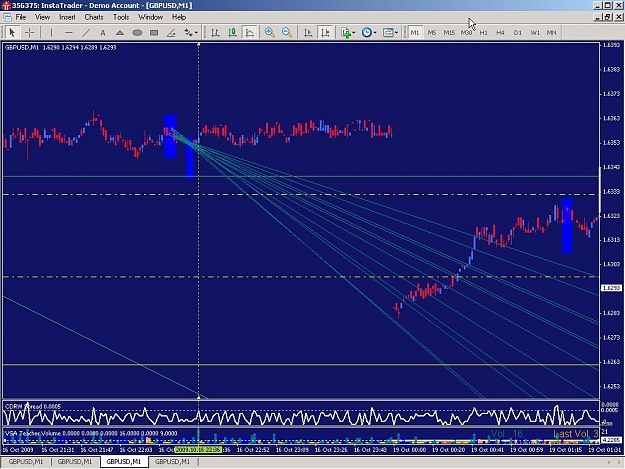Switch to line chart display
Viewport: 625px width, 469px height.
(250, 33)
